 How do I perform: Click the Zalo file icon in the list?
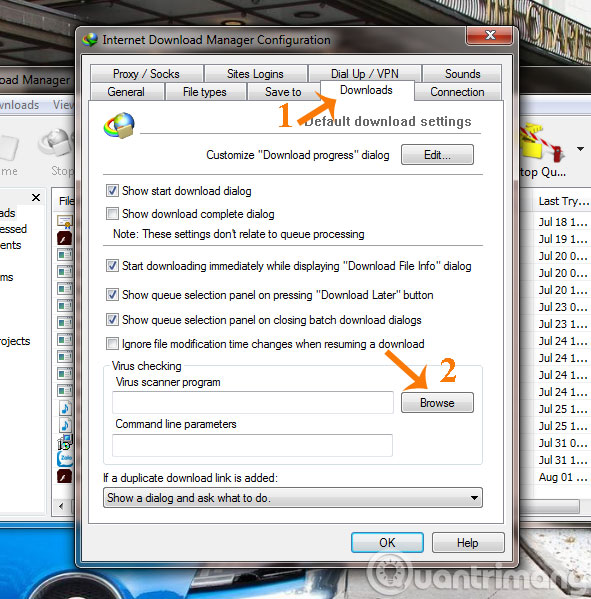click(65, 458)
